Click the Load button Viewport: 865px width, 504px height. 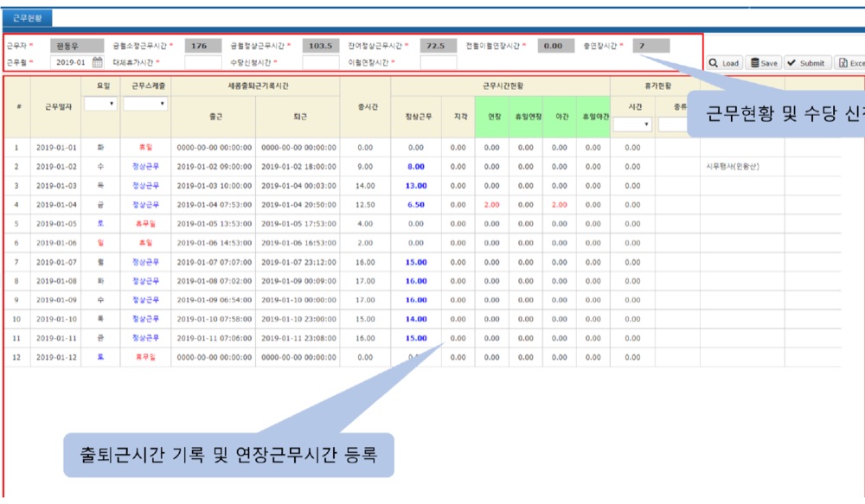pos(724,63)
